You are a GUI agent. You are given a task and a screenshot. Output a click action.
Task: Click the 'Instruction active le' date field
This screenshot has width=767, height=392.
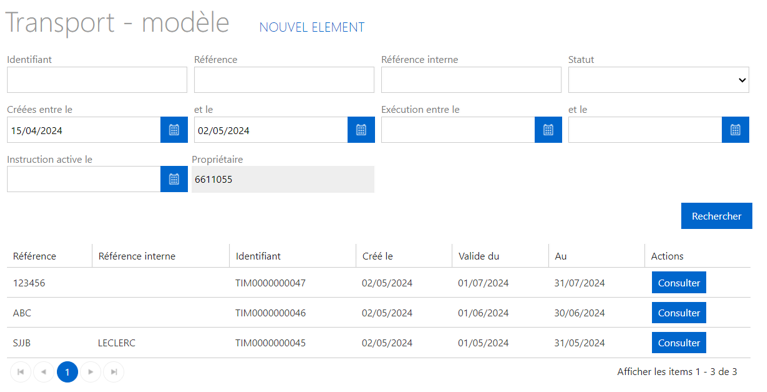(x=84, y=179)
